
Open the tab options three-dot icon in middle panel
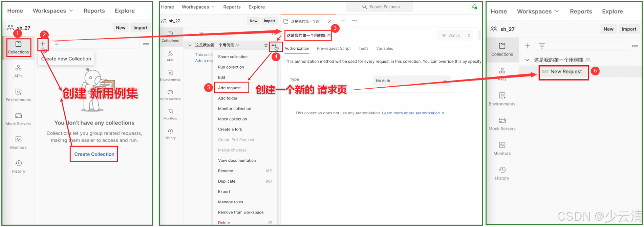pyautogui.click(x=355, y=21)
